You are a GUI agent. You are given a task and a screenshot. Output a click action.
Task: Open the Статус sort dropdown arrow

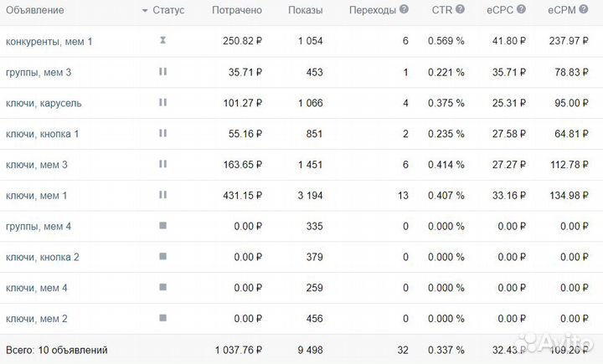[145, 11]
